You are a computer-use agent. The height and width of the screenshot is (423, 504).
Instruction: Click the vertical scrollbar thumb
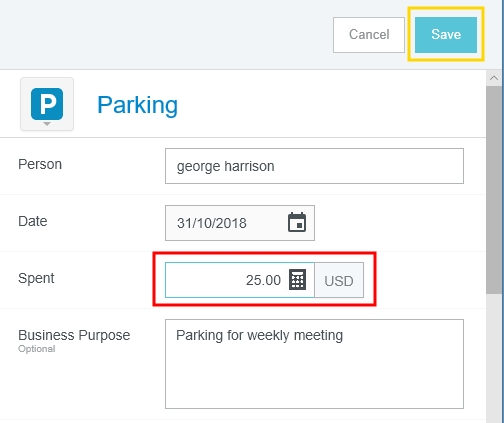click(494, 190)
